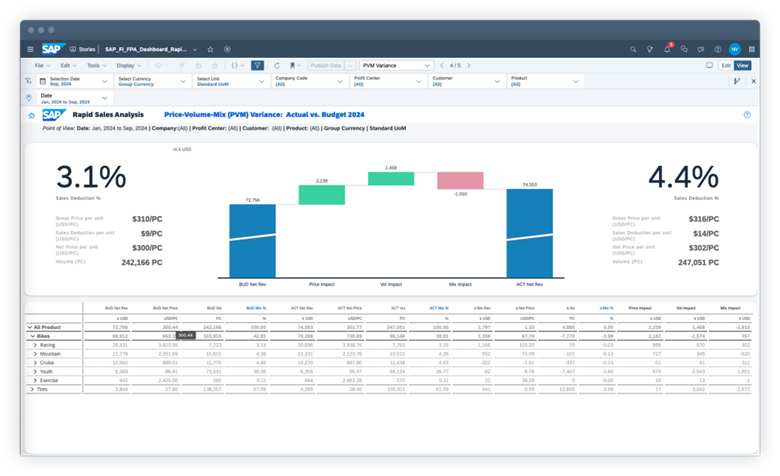Switch to View mode
This screenshot has width=780, height=476.
(x=742, y=65)
